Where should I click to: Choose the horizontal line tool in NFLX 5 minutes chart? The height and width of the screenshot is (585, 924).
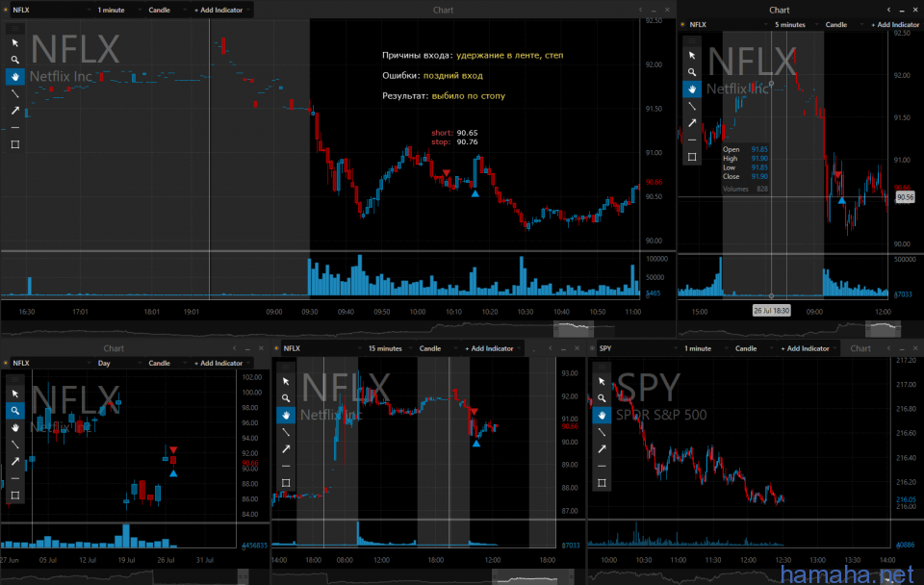pos(692,140)
